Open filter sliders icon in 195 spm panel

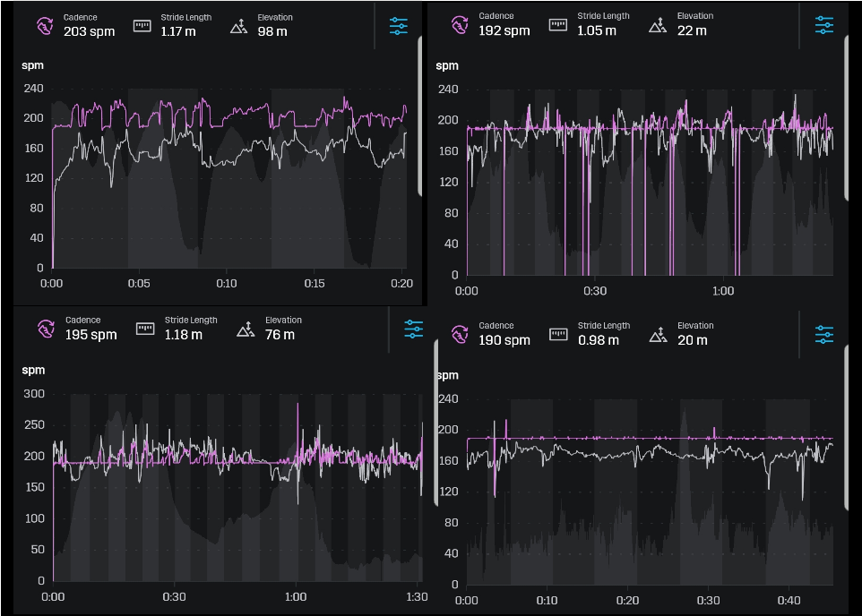click(413, 329)
